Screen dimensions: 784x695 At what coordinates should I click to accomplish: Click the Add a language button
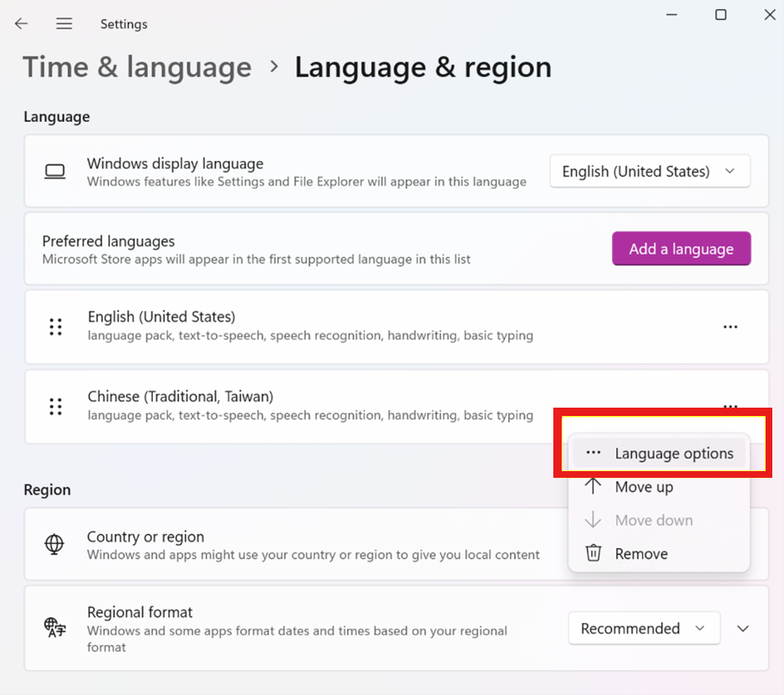click(x=681, y=248)
